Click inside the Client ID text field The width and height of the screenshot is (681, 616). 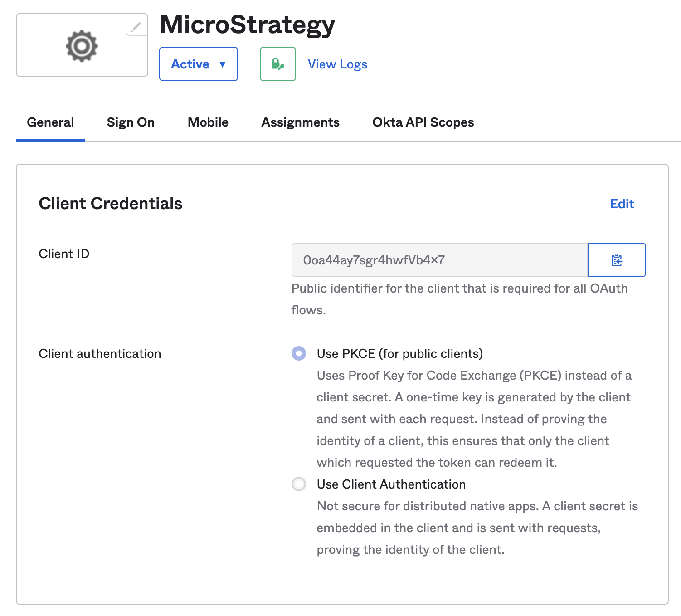click(439, 260)
